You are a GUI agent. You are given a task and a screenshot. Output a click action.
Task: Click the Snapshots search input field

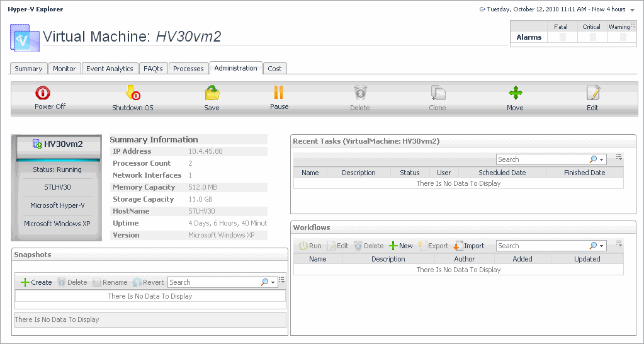point(213,282)
